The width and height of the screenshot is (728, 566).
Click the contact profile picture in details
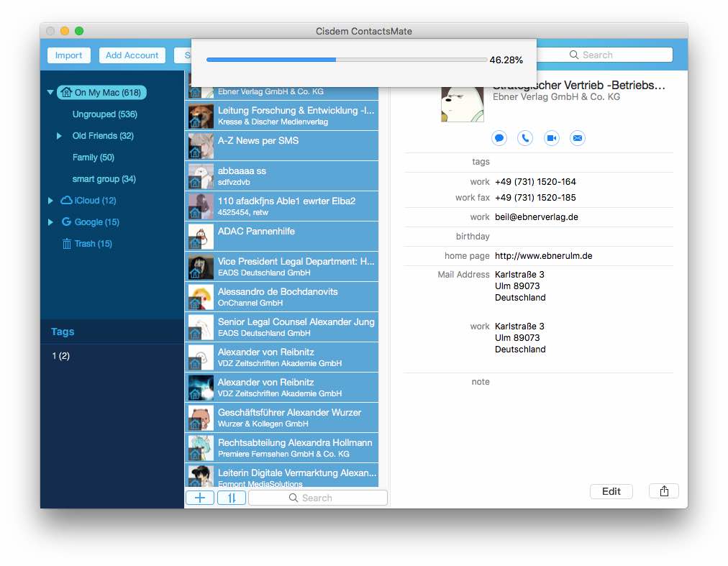[x=463, y=103]
